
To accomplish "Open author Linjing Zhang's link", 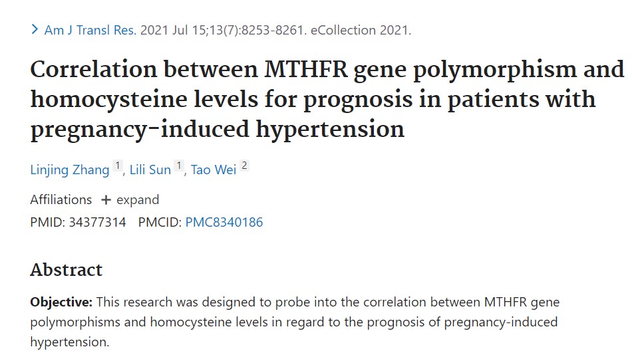I will tap(70, 170).
